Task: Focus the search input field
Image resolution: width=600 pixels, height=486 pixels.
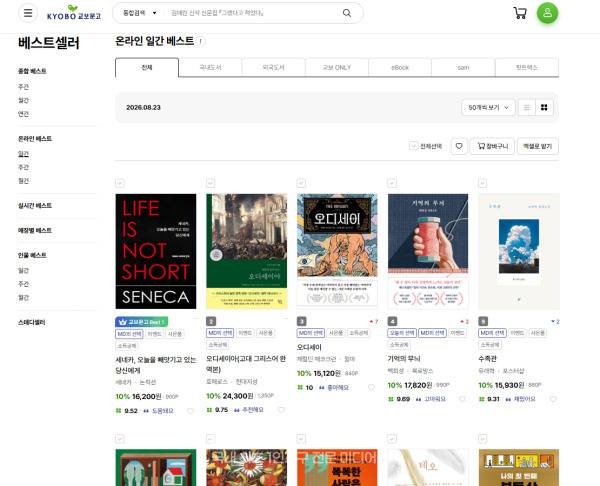Action: pos(253,13)
